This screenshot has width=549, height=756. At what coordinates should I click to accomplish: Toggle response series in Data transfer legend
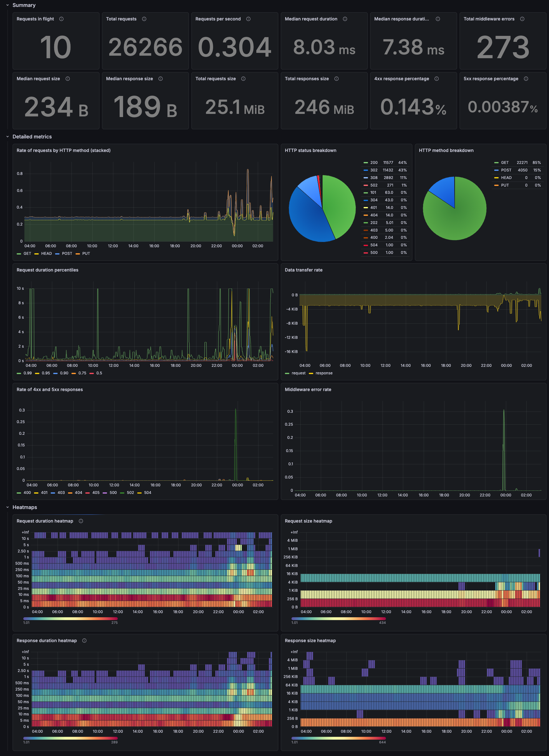(x=324, y=373)
